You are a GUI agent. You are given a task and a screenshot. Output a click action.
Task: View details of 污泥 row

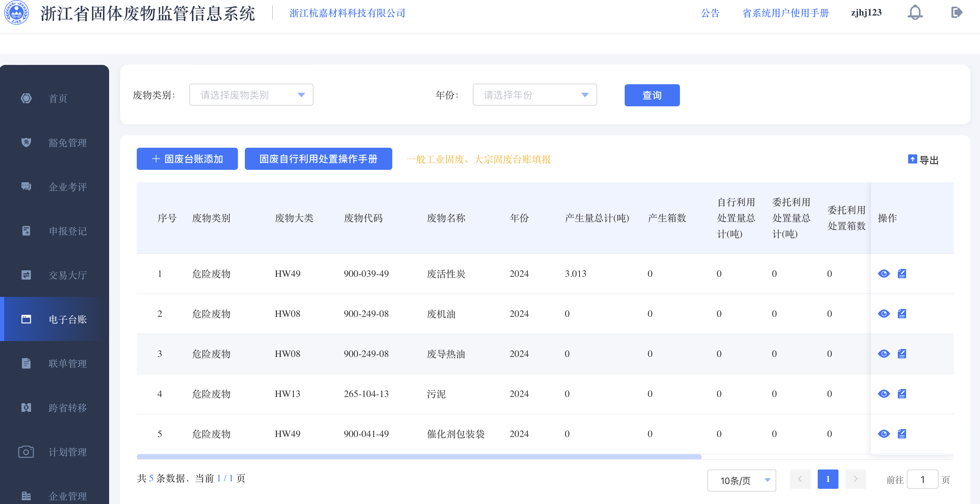[x=884, y=393]
